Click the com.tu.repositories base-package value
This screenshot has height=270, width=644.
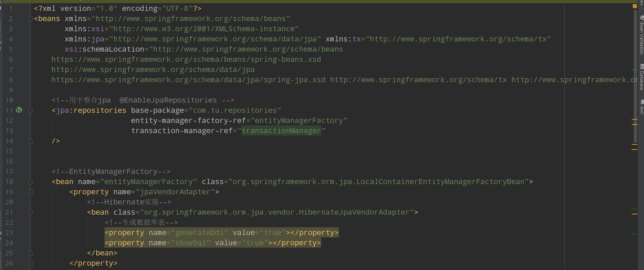click(235, 110)
